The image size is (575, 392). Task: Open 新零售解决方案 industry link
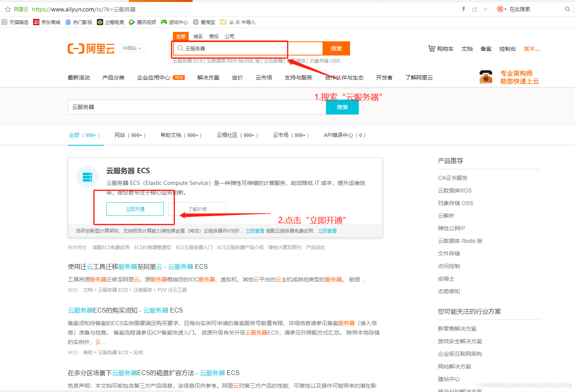457,329
